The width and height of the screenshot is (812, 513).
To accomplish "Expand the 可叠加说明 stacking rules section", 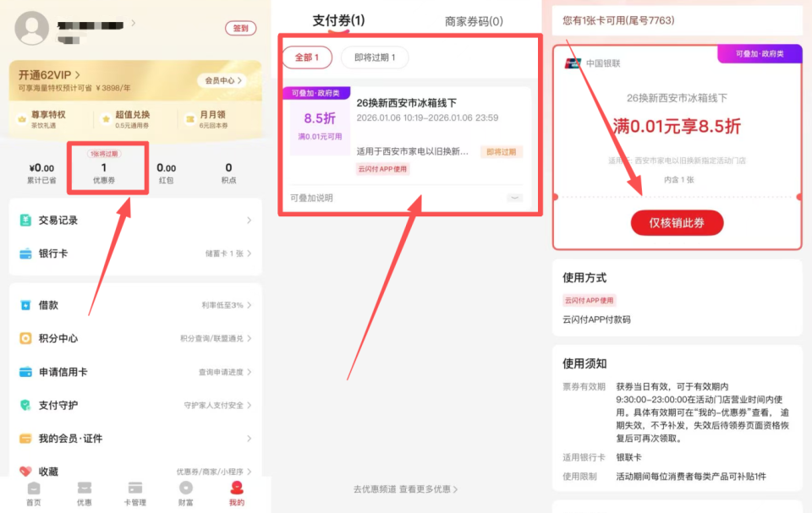I will pos(514,196).
